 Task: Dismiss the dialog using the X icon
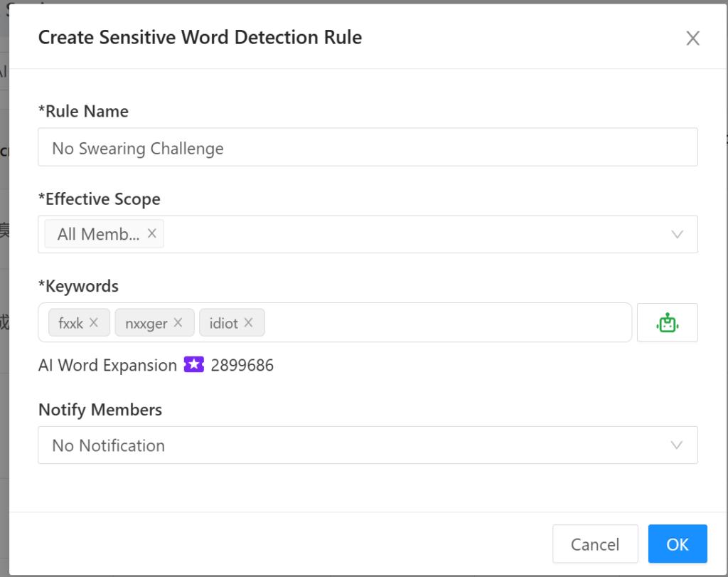pyautogui.click(x=692, y=38)
